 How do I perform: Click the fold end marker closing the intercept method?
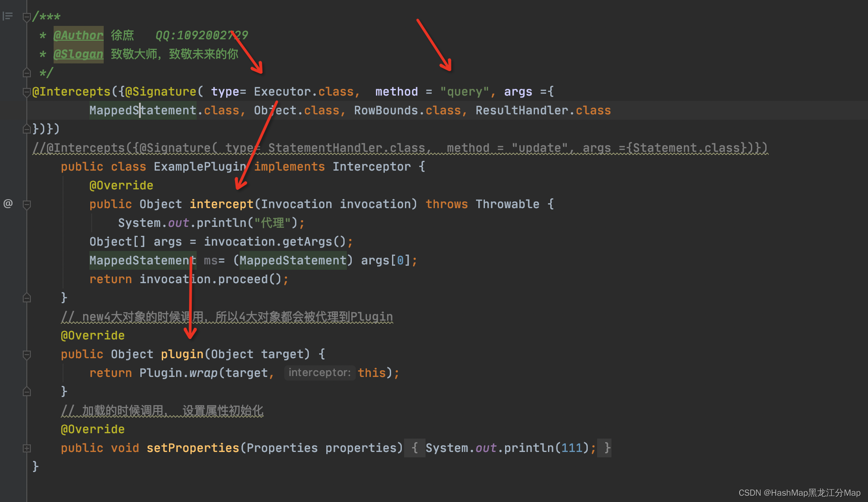click(x=27, y=297)
